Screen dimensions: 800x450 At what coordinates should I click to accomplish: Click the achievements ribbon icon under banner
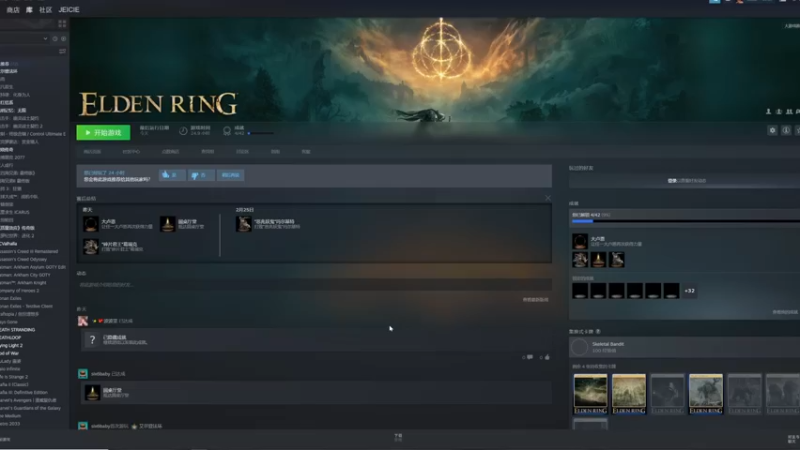click(x=227, y=131)
